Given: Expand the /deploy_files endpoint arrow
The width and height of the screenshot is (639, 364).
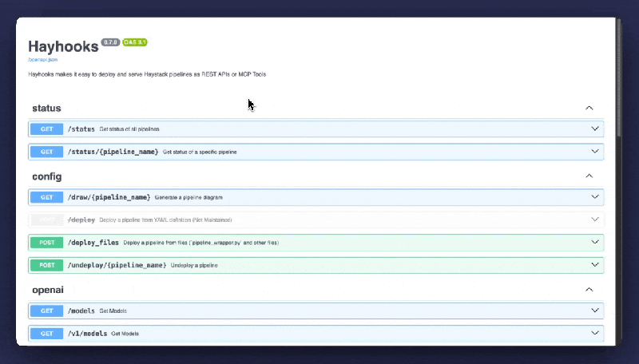Looking at the screenshot, I should [594, 242].
